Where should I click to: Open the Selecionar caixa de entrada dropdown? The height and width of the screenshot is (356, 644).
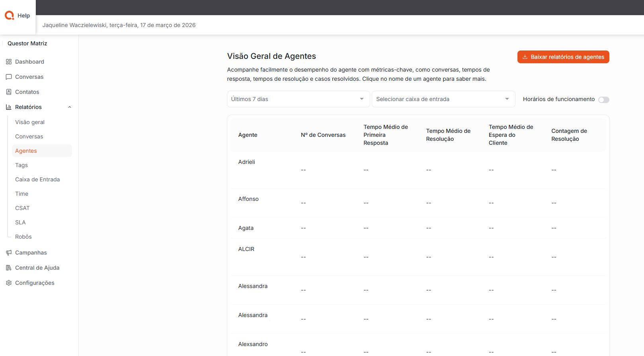[443, 99]
